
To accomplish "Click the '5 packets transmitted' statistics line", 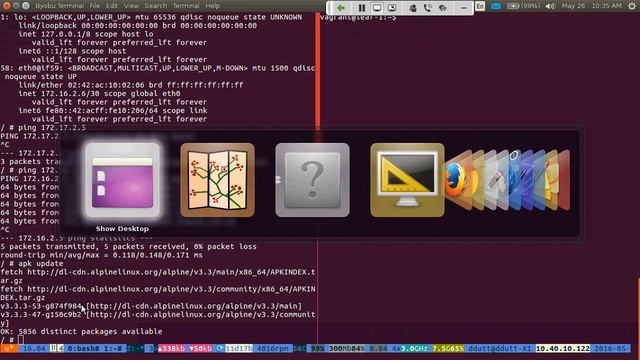I will point(129,247).
